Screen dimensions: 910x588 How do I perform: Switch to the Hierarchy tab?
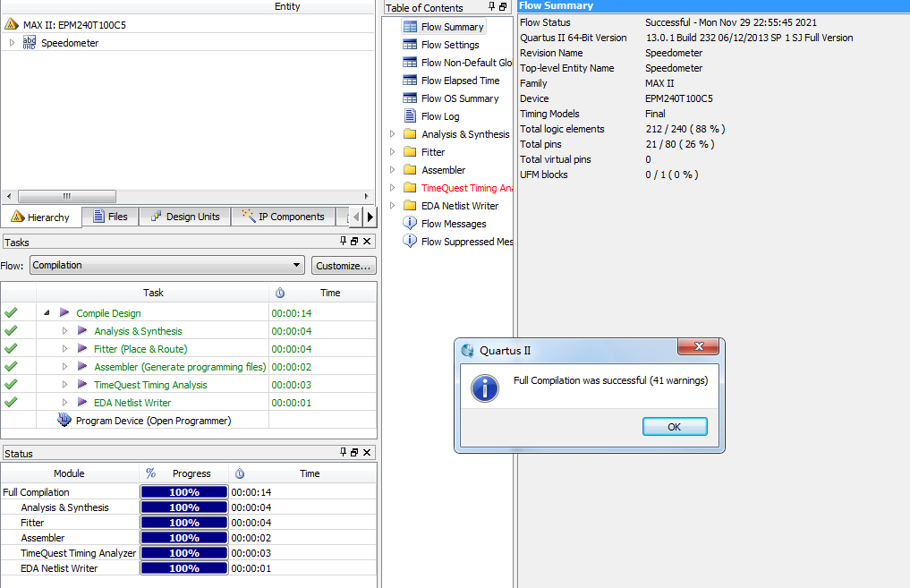(40, 217)
